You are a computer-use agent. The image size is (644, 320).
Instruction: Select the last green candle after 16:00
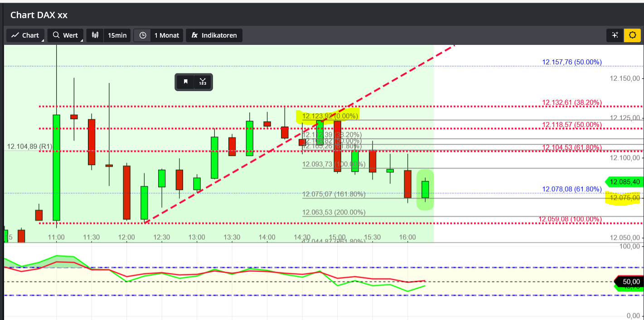click(425, 189)
